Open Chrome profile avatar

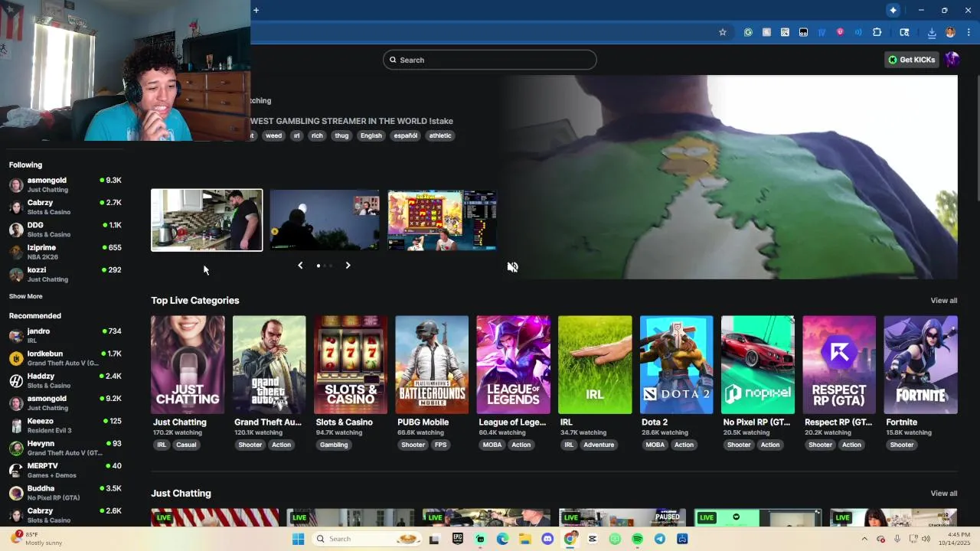(950, 32)
